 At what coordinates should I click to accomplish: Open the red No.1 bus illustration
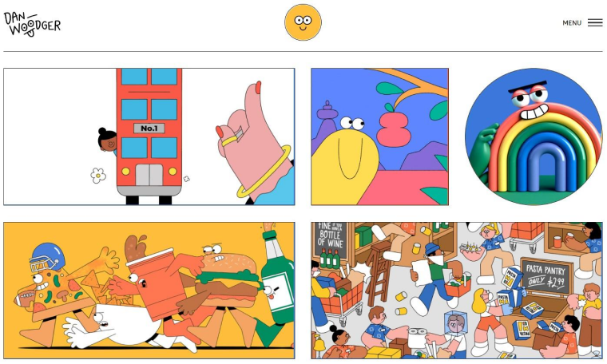149,136
